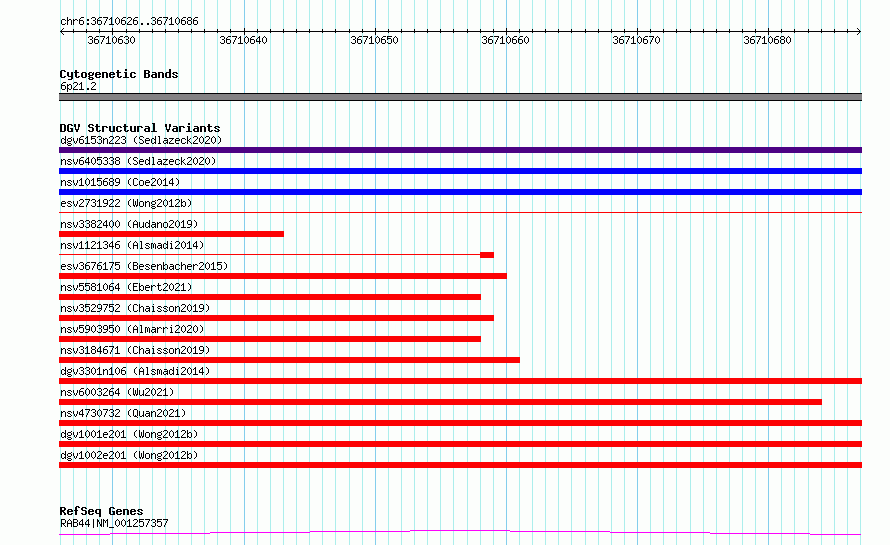Click the nsv1121346 (Alsmadi2014) label
The image size is (890, 545).
point(132,245)
